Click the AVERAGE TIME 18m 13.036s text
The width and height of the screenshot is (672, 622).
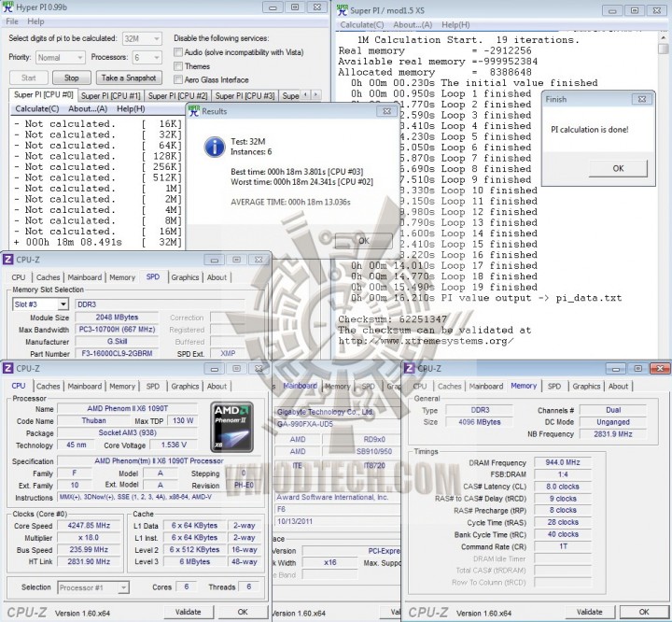tap(290, 202)
